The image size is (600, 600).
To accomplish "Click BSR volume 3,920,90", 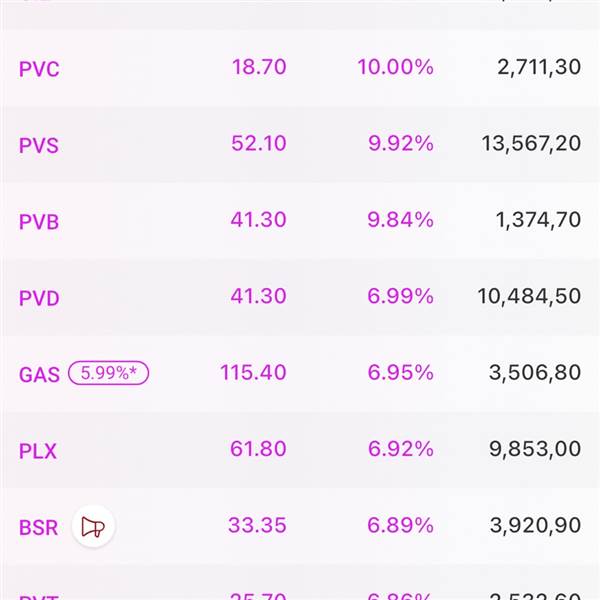I will tap(535, 525).
